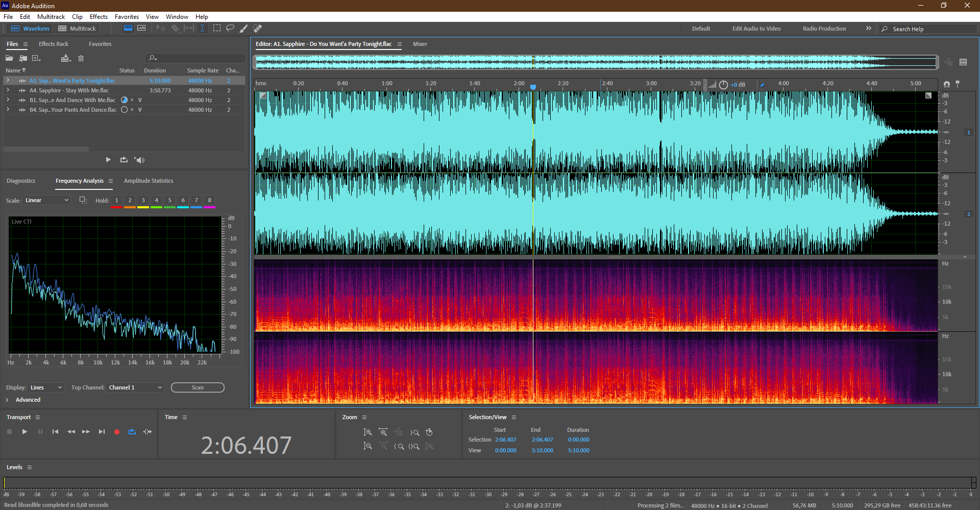Show the spectral pitch display
The image size is (980, 510).
click(x=141, y=29)
